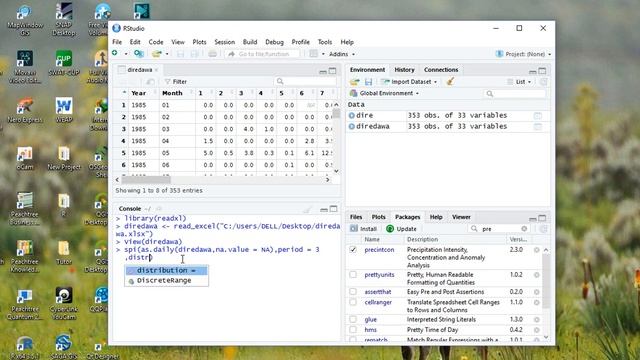Viewport: 640px width, 360px height.
Task: Minimize the Console pane
Action: [x=324, y=209]
